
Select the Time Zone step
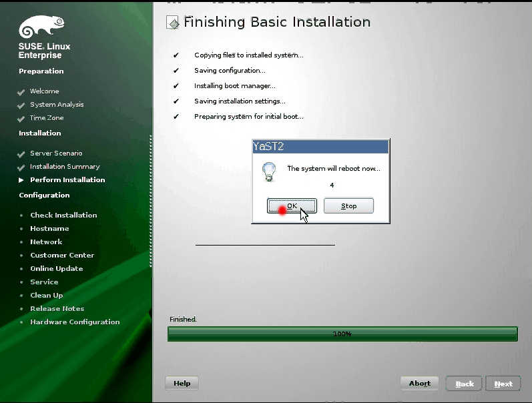[x=47, y=117]
